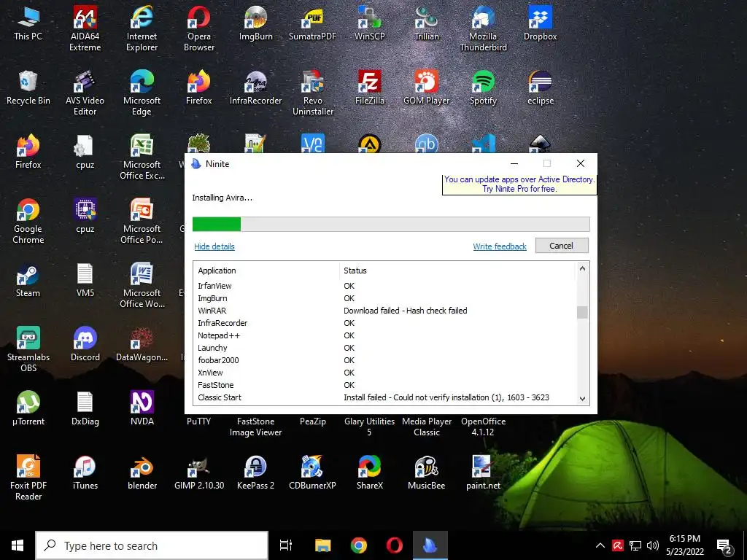Select the WinSCP desktop shortcut
Screen dimensions: 747x560
pyautogui.click(x=370, y=24)
